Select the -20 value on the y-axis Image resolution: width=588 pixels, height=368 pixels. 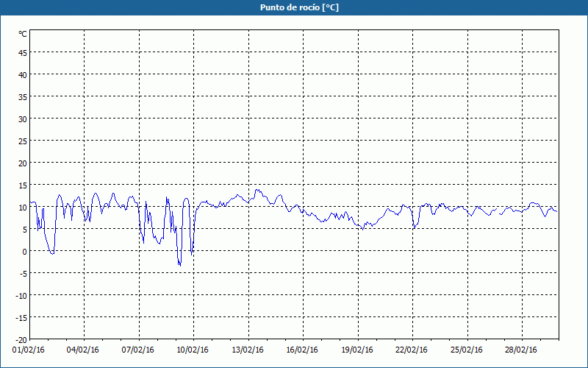[x=21, y=340]
